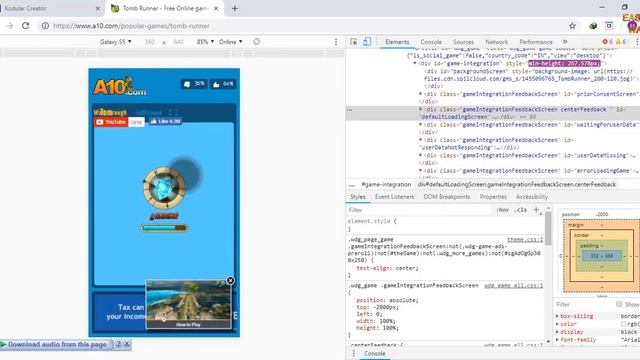Select div#defaultLoadingScreen in the breadcrumb

coord(517,184)
